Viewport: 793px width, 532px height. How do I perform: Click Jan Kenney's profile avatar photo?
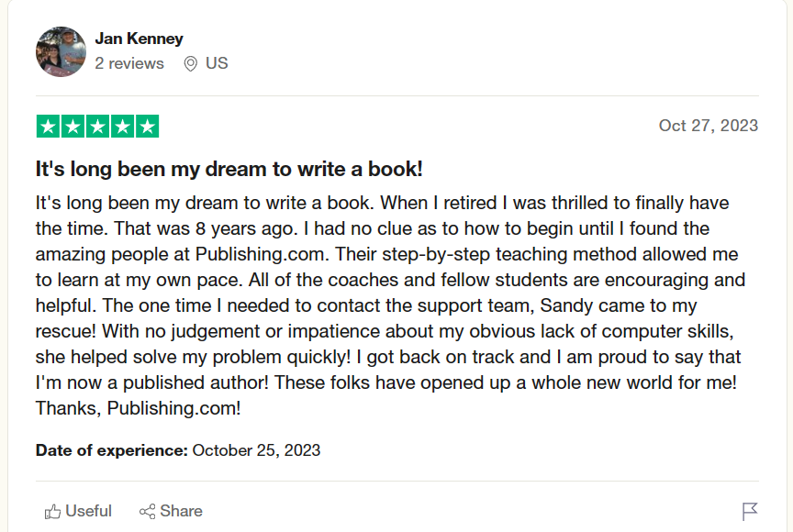(x=61, y=52)
